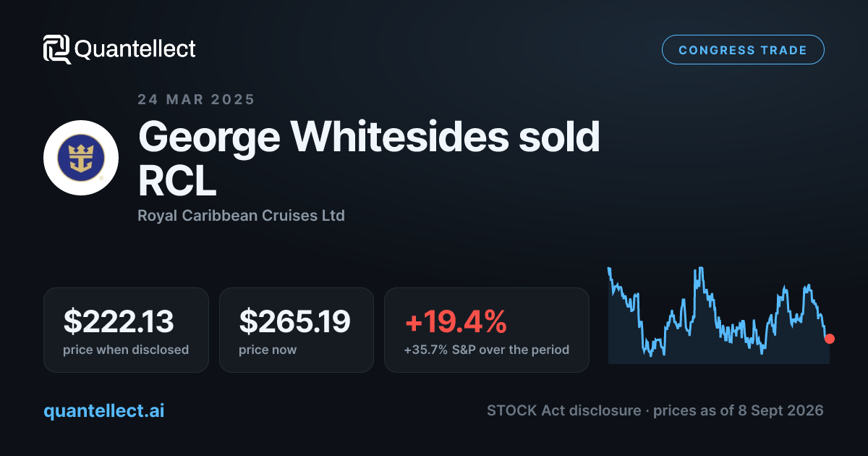The image size is (868, 456).
Task: Click the 'price when disclosed' caption
Action: click(x=126, y=350)
